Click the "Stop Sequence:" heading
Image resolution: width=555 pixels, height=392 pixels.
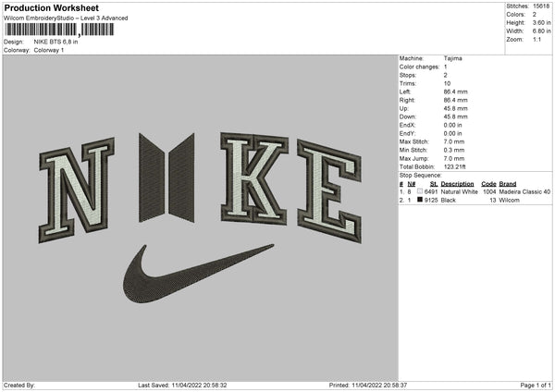421,176
